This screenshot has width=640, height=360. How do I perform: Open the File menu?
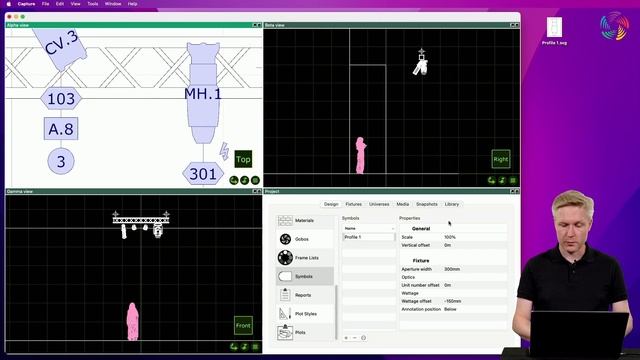(45, 4)
